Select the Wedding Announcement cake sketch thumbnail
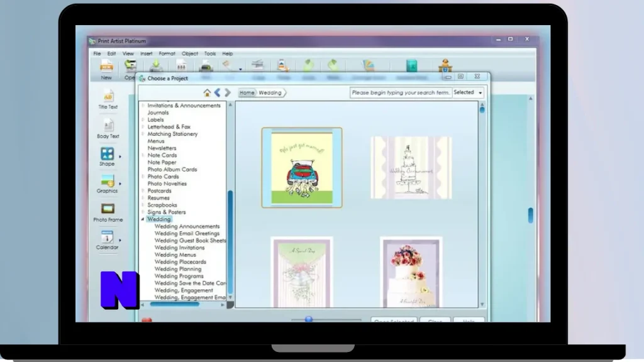This screenshot has height=362, width=644. 411,167
